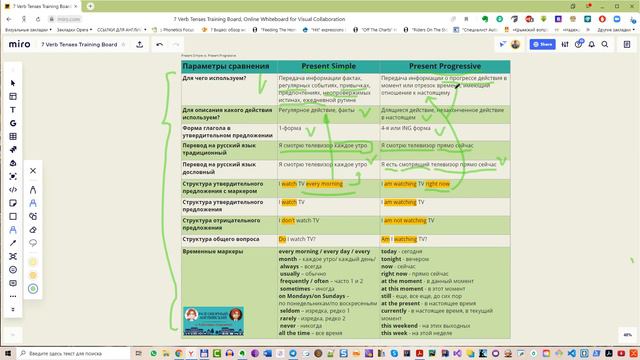Star the board as favorite
640x360 pixels.
(124, 44)
